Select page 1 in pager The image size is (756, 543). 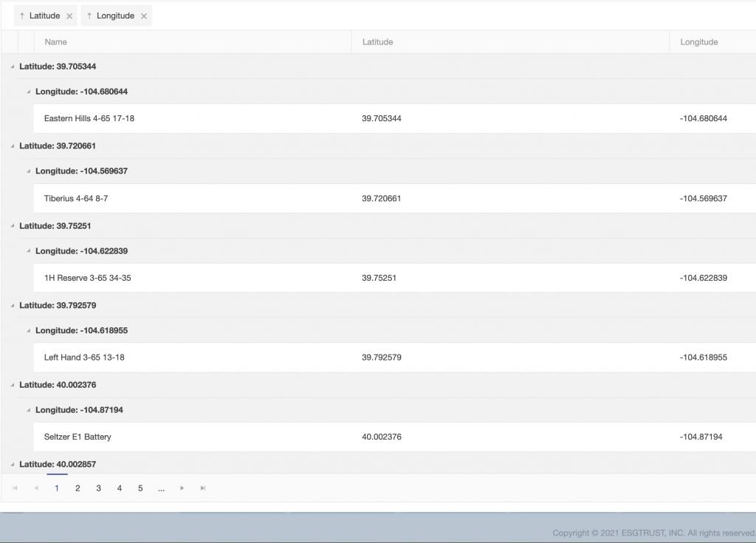[x=57, y=488]
